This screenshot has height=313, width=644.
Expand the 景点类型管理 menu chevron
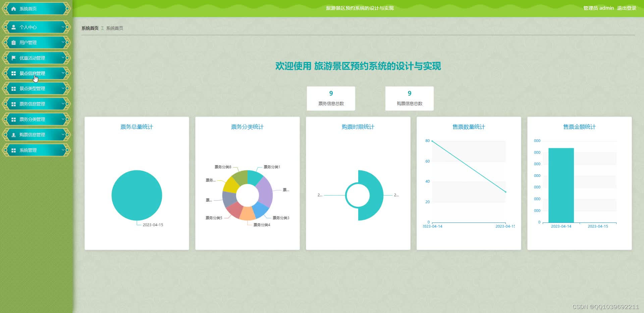[63, 88]
